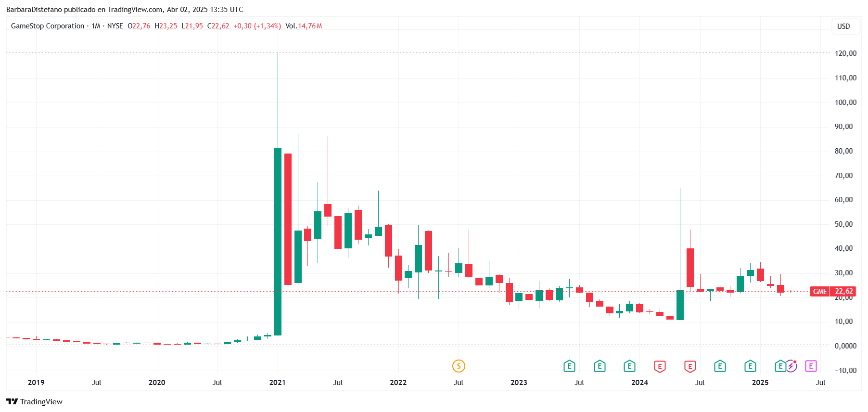Click the 120,00 price axis label
This screenshot has height=412, width=868.
pyautogui.click(x=845, y=53)
